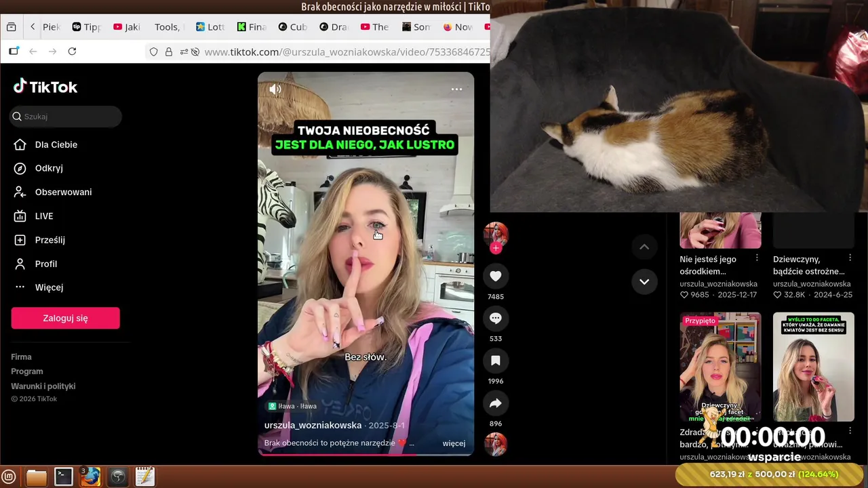Open creator avatar above the like button

tap(496, 233)
